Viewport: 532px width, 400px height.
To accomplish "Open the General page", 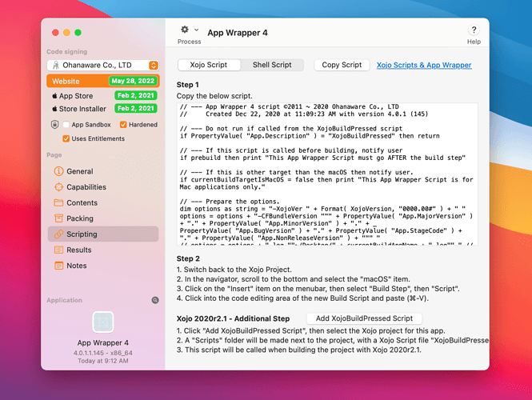I will click(103, 171).
